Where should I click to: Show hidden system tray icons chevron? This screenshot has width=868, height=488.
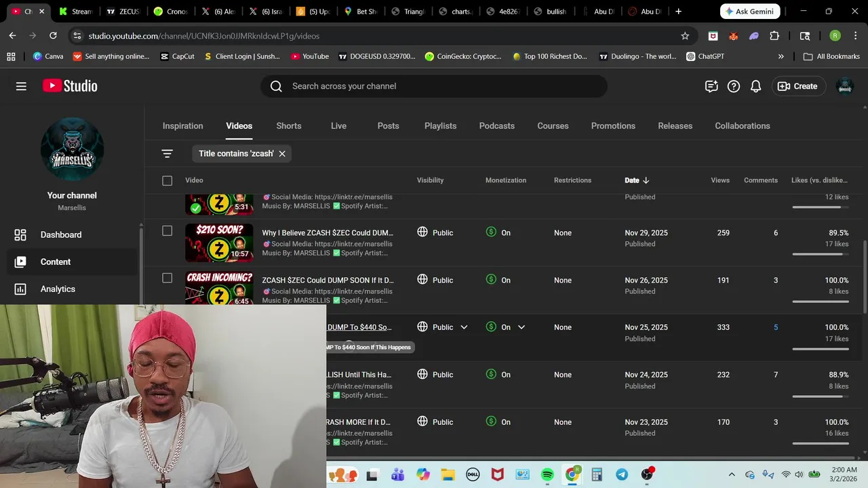coord(732,475)
